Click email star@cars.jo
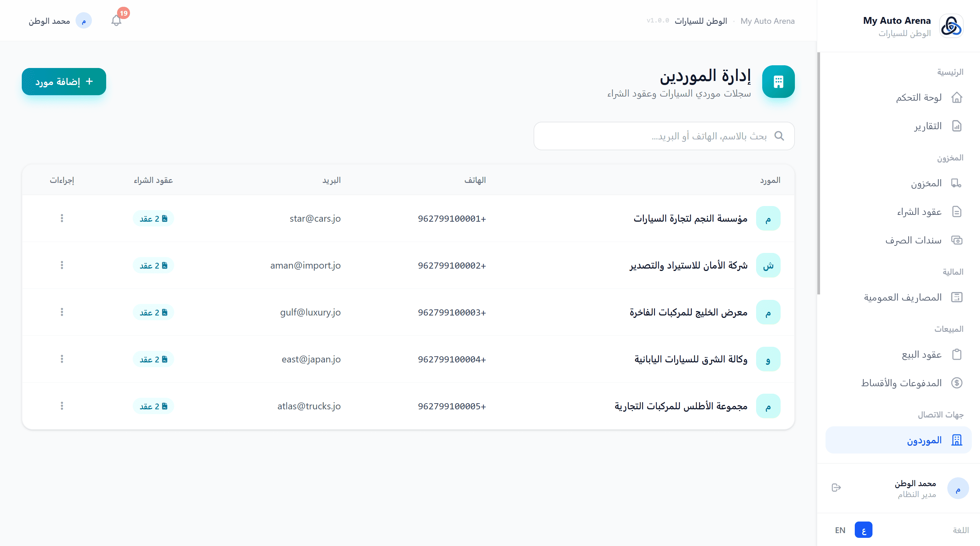Viewport: 980px width, 546px height. pyautogui.click(x=315, y=219)
